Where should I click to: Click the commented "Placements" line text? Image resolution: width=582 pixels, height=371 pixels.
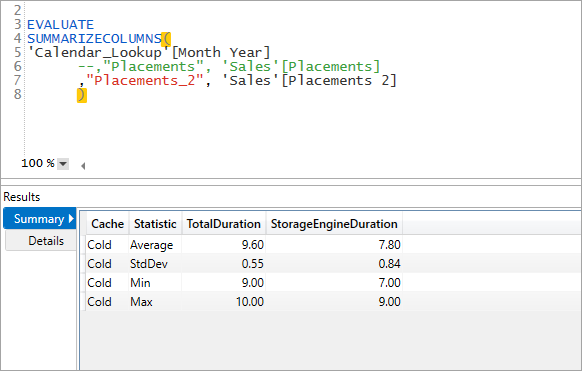(229, 67)
